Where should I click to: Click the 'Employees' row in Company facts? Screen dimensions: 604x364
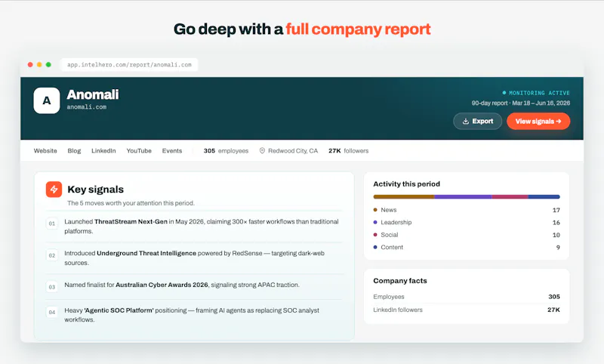tap(467, 297)
